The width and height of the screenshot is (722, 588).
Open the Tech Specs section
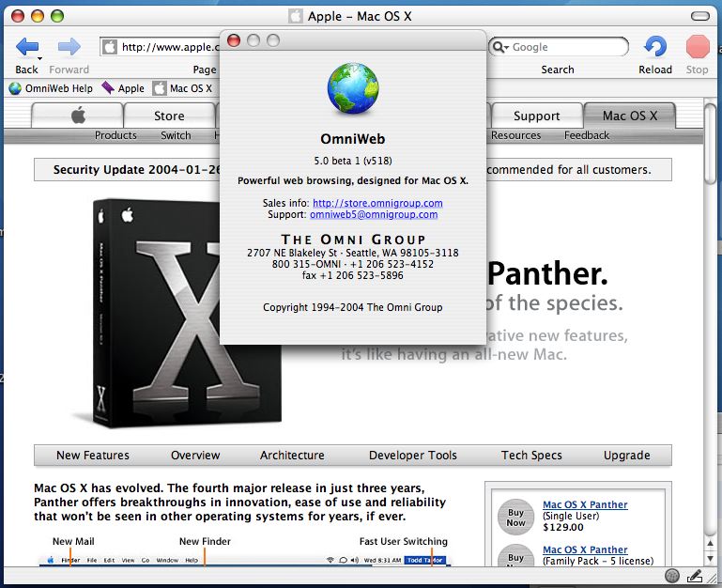click(x=531, y=456)
